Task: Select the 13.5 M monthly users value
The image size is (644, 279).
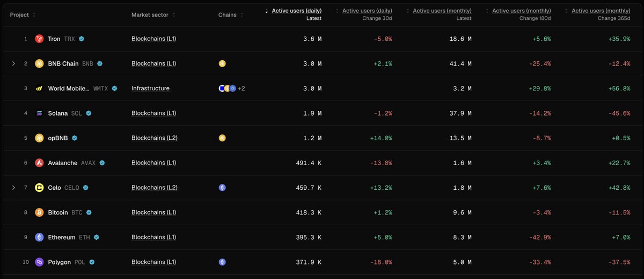Action: click(460, 138)
